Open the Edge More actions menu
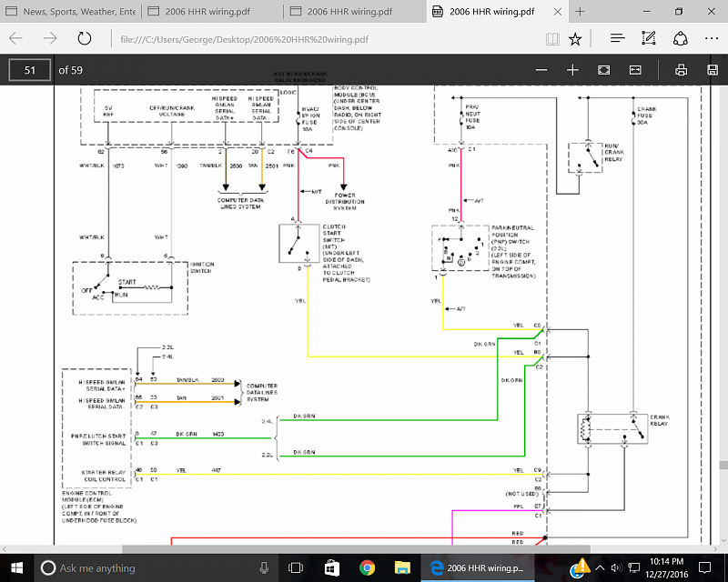 coord(712,38)
